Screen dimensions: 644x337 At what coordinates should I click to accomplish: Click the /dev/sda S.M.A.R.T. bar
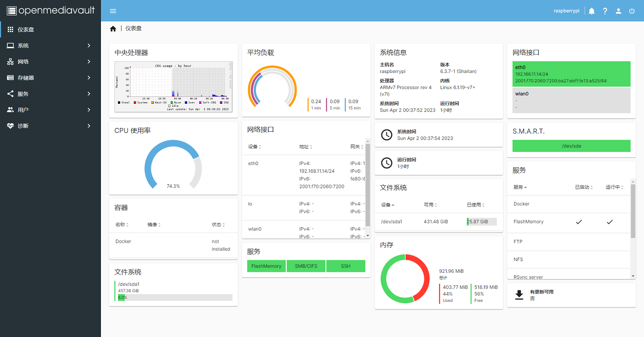coord(571,146)
